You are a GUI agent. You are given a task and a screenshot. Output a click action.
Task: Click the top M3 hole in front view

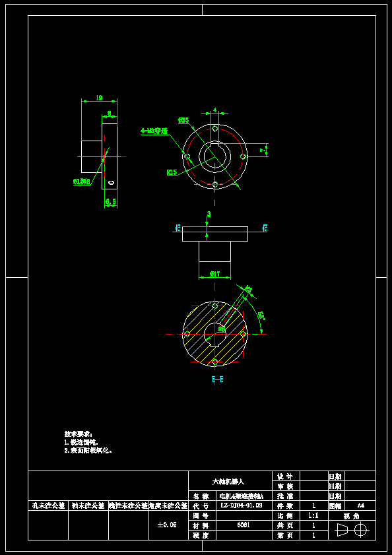pos(215,129)
